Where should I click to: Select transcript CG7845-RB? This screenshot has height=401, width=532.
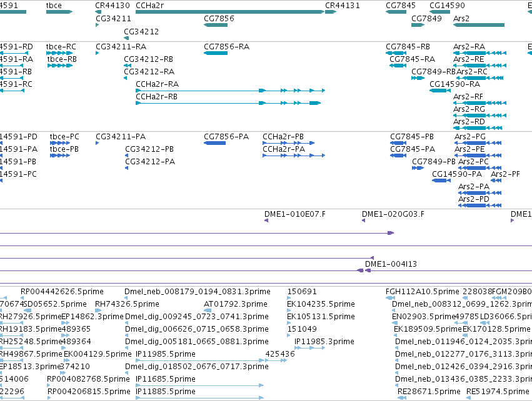pyautogui.click(x=408, y=46)
